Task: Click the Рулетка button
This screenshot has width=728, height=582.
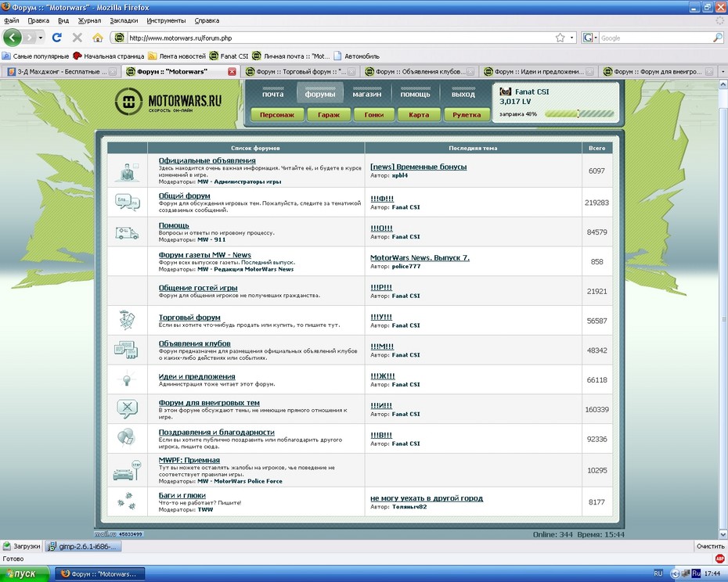Action: (467, 115)
